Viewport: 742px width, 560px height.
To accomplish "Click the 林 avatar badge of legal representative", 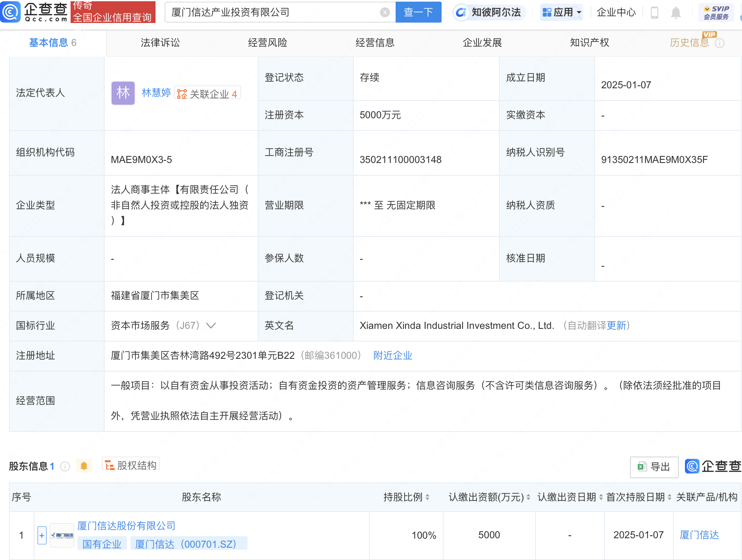I will (123, 93).
